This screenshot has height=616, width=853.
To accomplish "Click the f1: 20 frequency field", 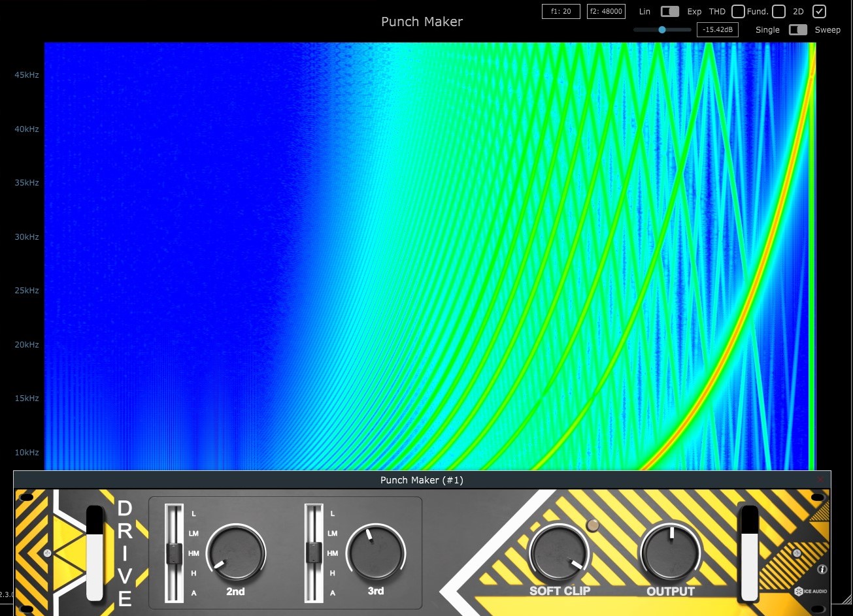I will pos(561,12).
